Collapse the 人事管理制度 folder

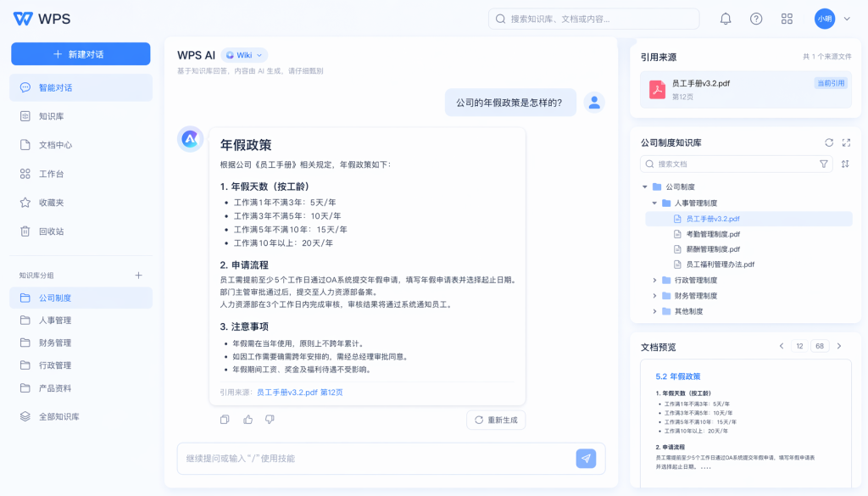654,203
